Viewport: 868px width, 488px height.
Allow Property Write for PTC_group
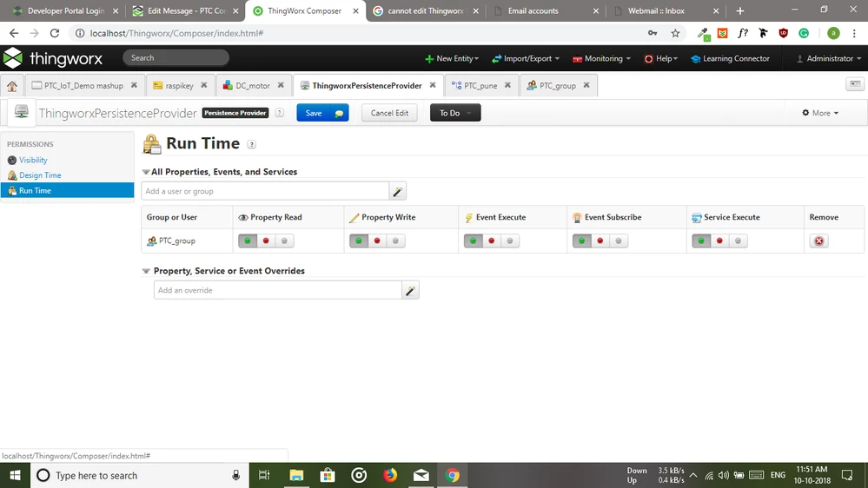pos(359,241)
